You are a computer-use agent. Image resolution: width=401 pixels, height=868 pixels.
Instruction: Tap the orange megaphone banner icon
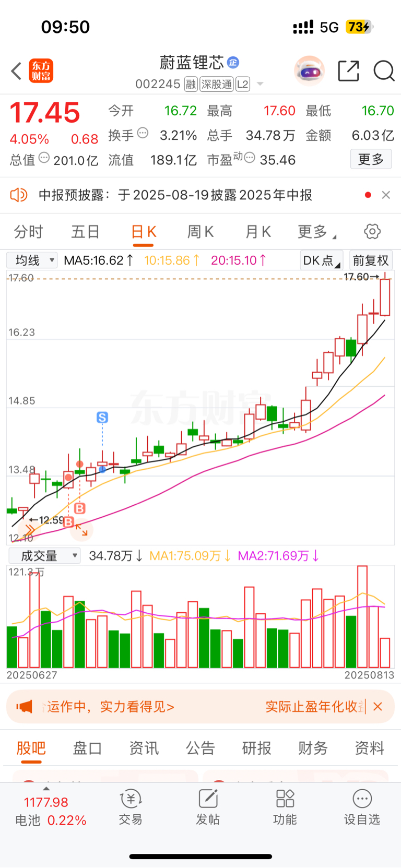pos(24,706)
